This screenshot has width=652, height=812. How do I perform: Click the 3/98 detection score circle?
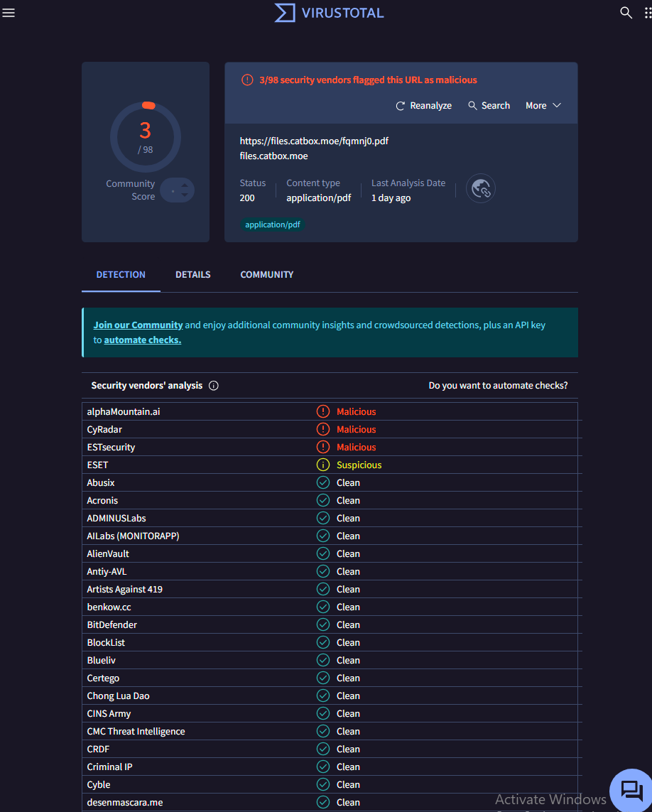[x=146, y=137]
